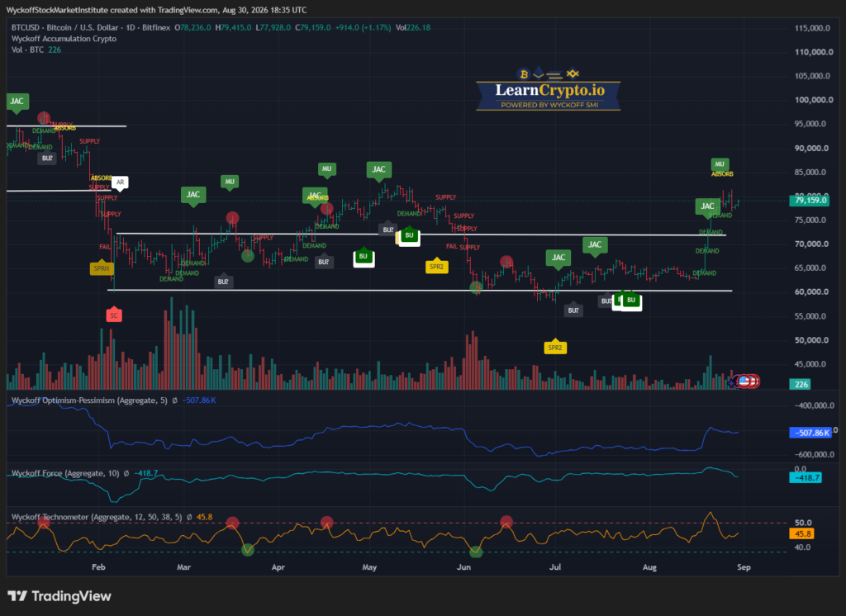
Task: Select the Wyckoff Technometer indicator title
Action: [x=97, y=517]
